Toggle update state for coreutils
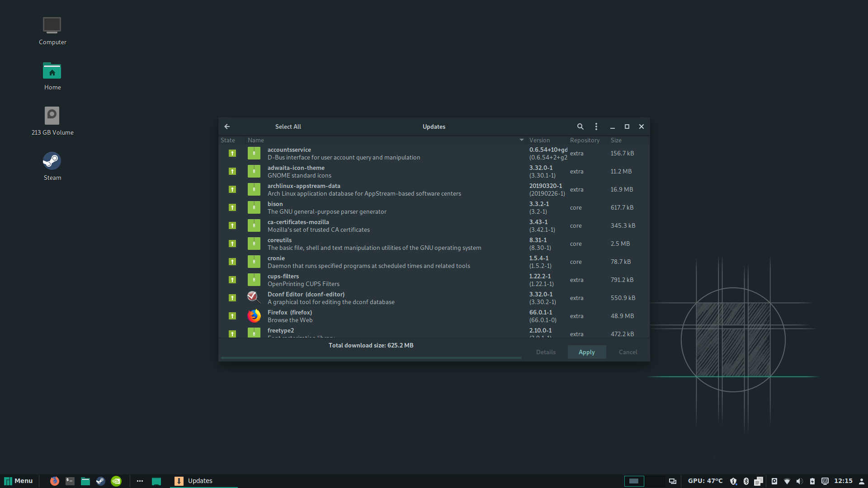The height and width of the screenshot is (488, 868). (232, 244)
